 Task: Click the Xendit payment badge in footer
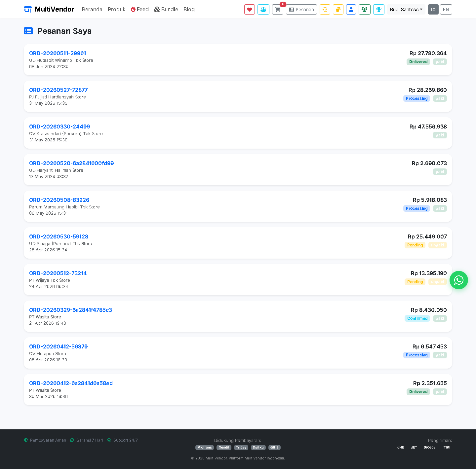click(x=224, y=448)
